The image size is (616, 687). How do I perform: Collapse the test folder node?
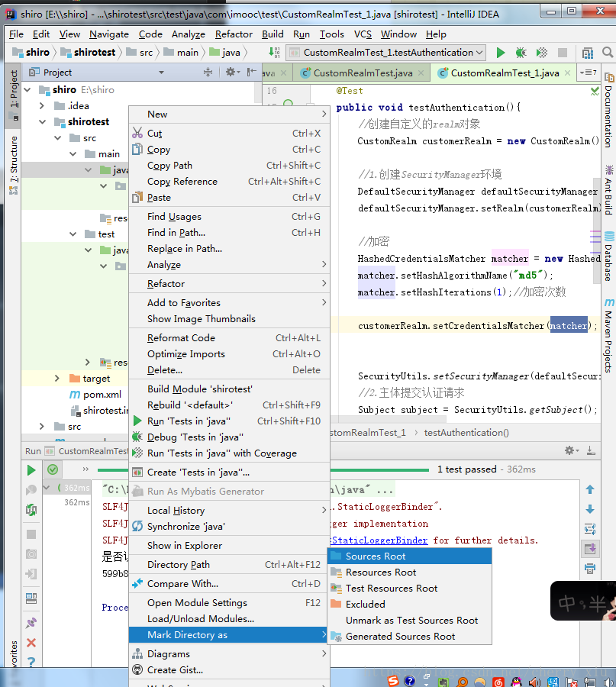tap(73, 234)
